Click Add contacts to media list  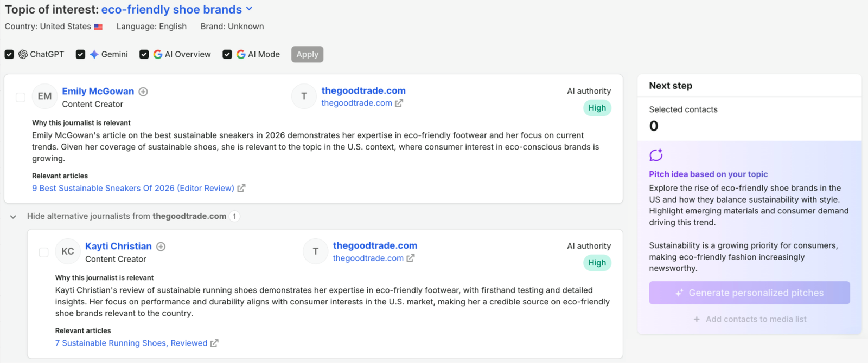pos(750,319)
